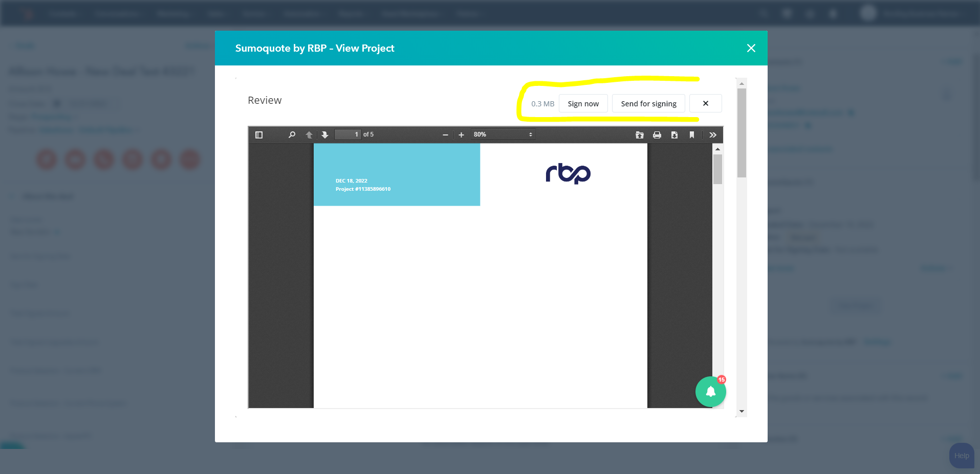This screenshot has height=474, width=980.
Task: Go to previous PDF page
Action: 309,135
